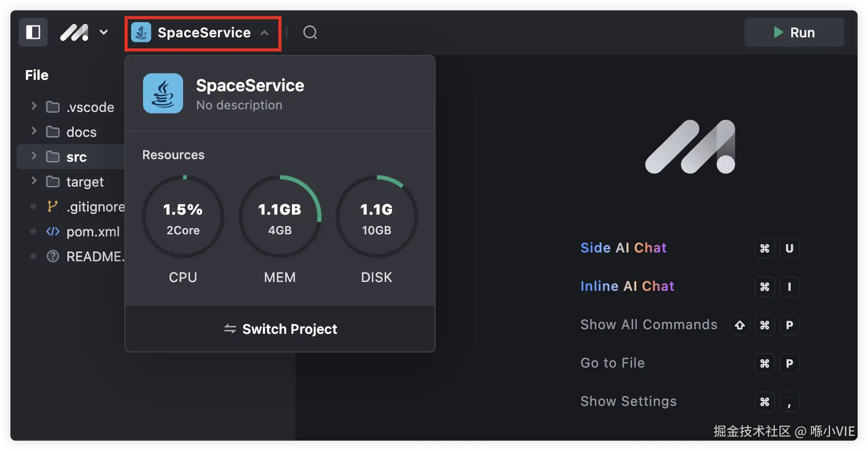
Task: Open Side AI Chat
Action: [x=623, y=248]
